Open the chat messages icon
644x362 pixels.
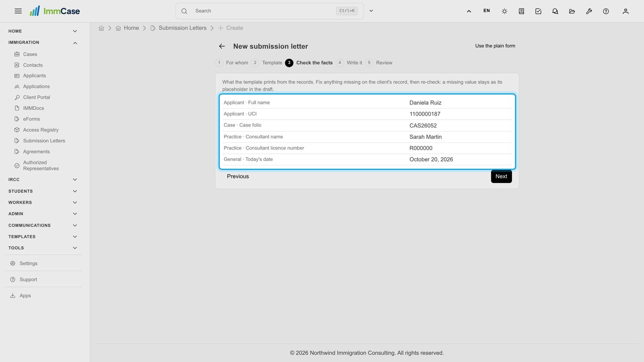click(x=555, y=11)
